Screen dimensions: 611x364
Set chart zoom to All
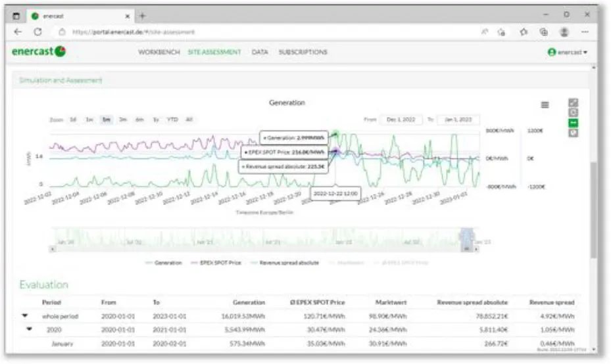coord(189,120)
